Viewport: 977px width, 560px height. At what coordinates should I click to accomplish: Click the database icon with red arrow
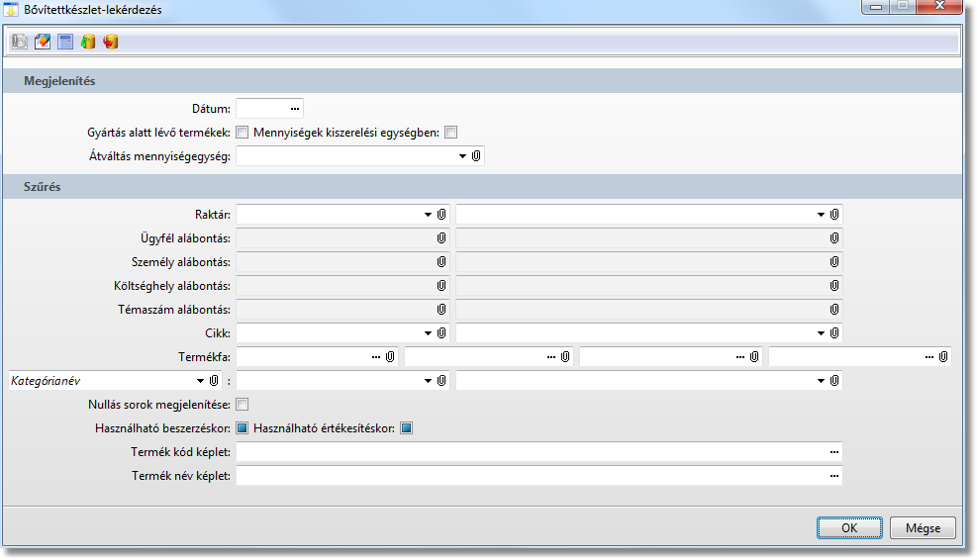tap(111, 42)
